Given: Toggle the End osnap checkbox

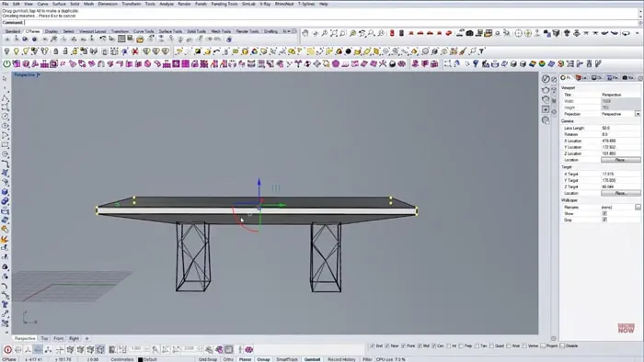Looking at the screenshot, I should coord(373,346).
